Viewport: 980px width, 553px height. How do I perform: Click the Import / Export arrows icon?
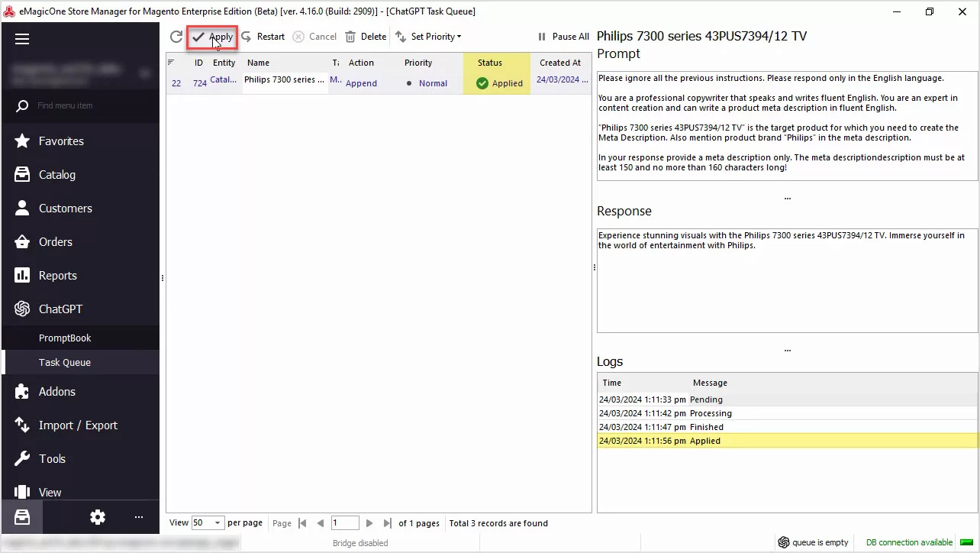(x=23, y=425)
